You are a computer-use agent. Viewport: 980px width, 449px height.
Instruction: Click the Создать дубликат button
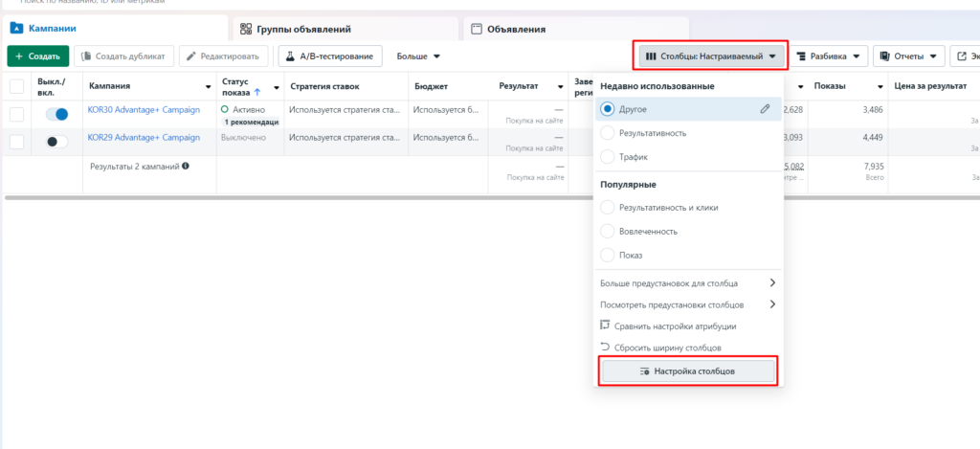pyautogui.click(x=123, y=56)
